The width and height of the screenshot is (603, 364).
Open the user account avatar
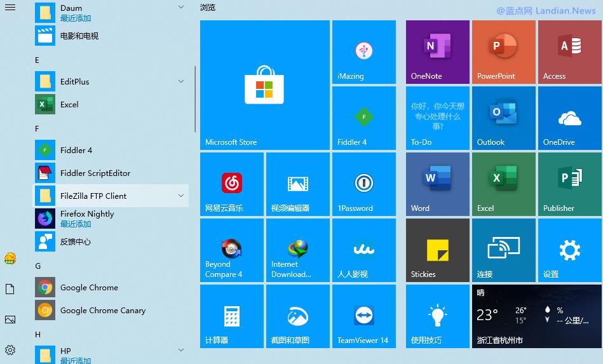click(x=10, y=259)
